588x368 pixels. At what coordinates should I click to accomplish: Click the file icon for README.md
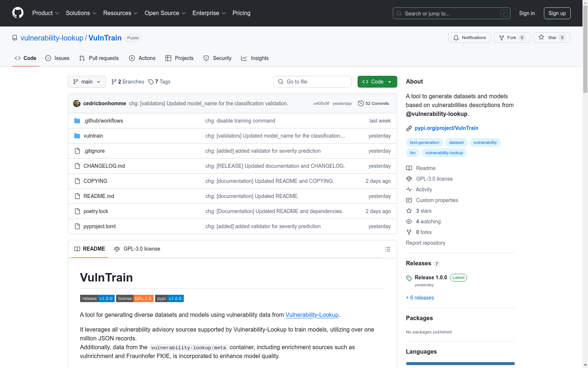[x=77, y=196]
